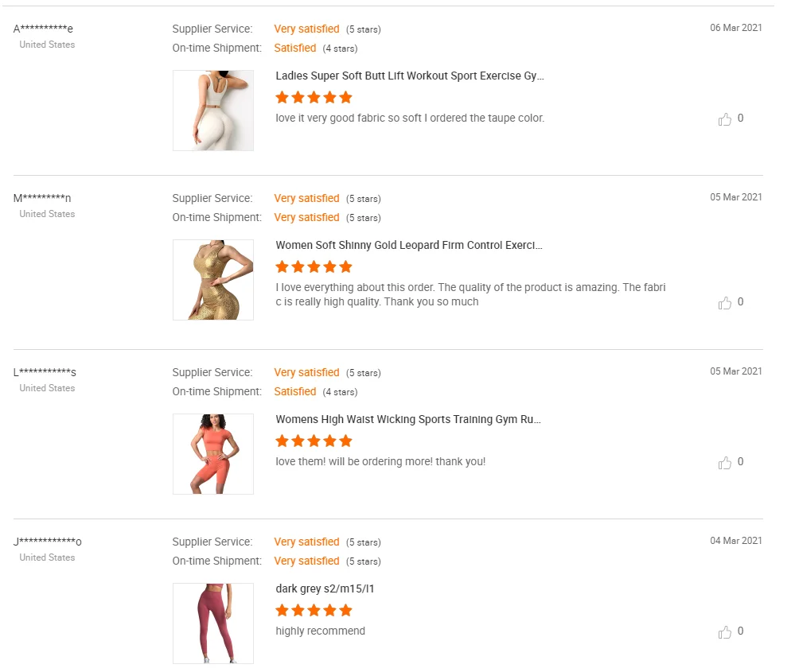The width and height of the screenshot is (795, 672).
Task: Open 'Women Soft Shinny Gold Leopard' product link
Action: point(409,246)
